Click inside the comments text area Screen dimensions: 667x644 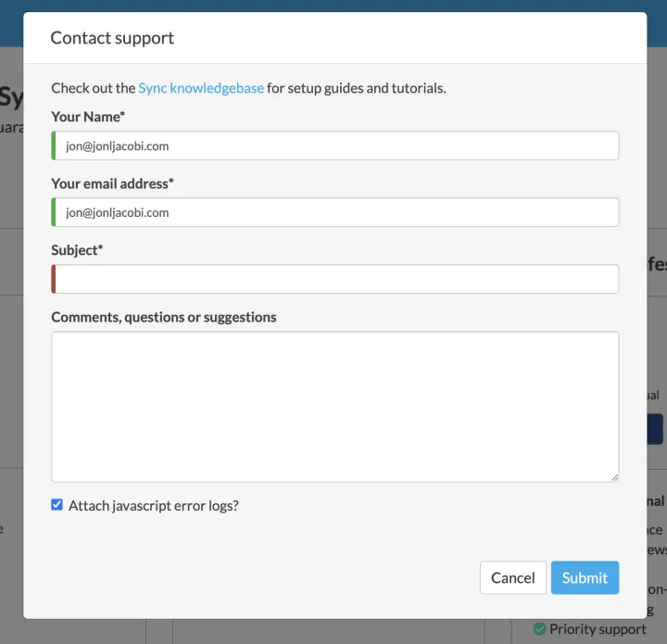point(334,406)
